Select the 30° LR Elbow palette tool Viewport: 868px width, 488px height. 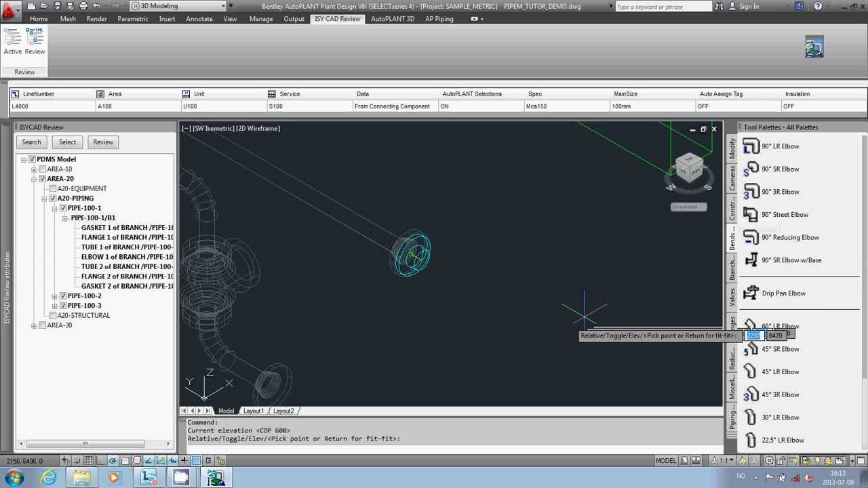pos(772,418)
